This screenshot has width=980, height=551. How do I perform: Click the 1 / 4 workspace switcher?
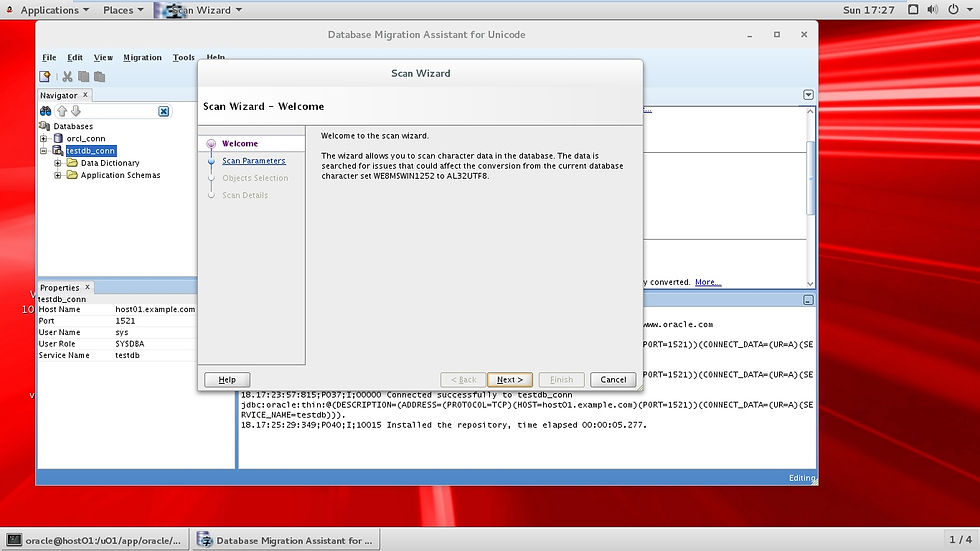click(961, 539)
